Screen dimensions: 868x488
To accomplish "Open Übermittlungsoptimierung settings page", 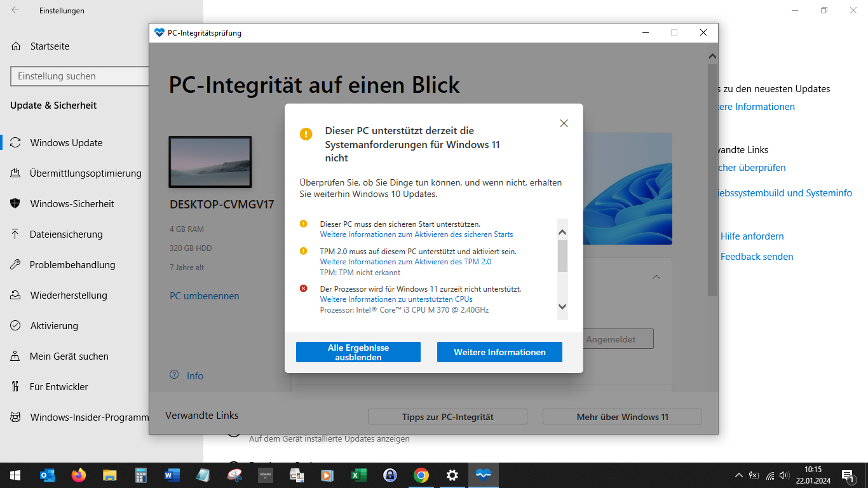I will coord(86,173).
